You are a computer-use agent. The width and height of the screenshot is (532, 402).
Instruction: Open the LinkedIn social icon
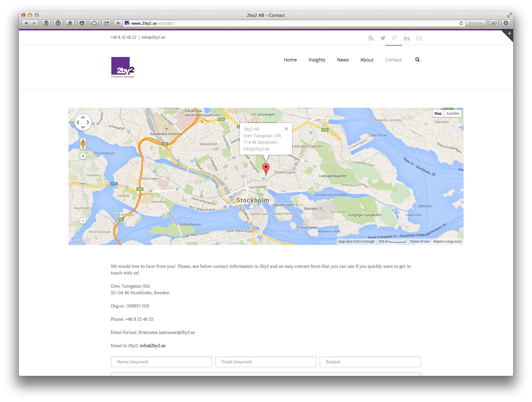407,38
